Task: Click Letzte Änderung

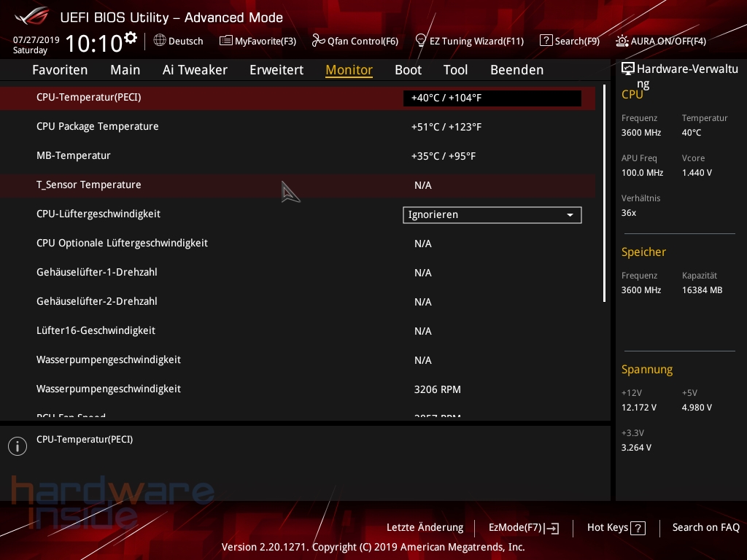Action: coord(425,527)
